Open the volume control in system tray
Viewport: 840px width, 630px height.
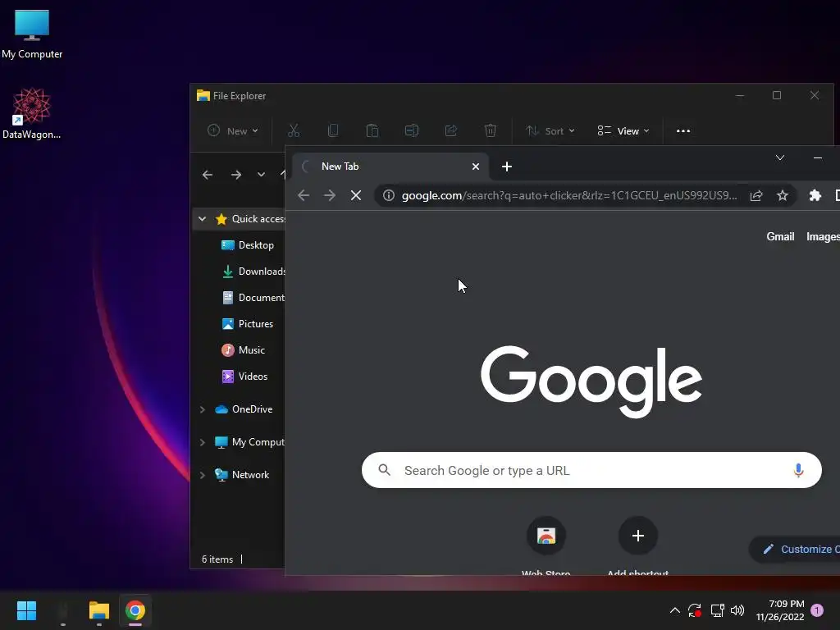click(x=737, y=610)
